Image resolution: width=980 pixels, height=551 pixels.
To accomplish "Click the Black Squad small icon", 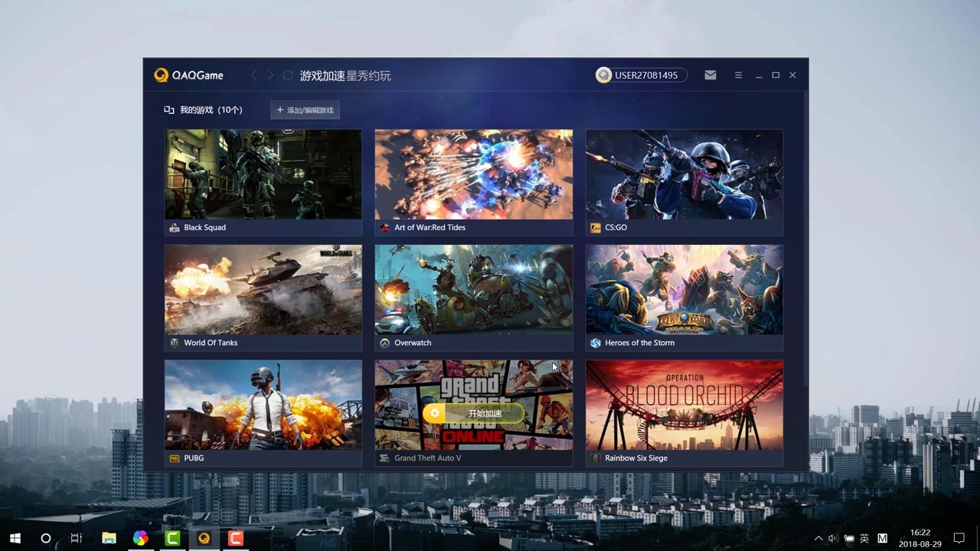I will 175,228.
